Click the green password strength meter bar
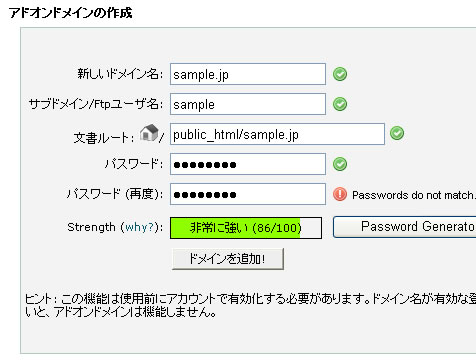The image size is (476, 362). click(x=246, y=228)
